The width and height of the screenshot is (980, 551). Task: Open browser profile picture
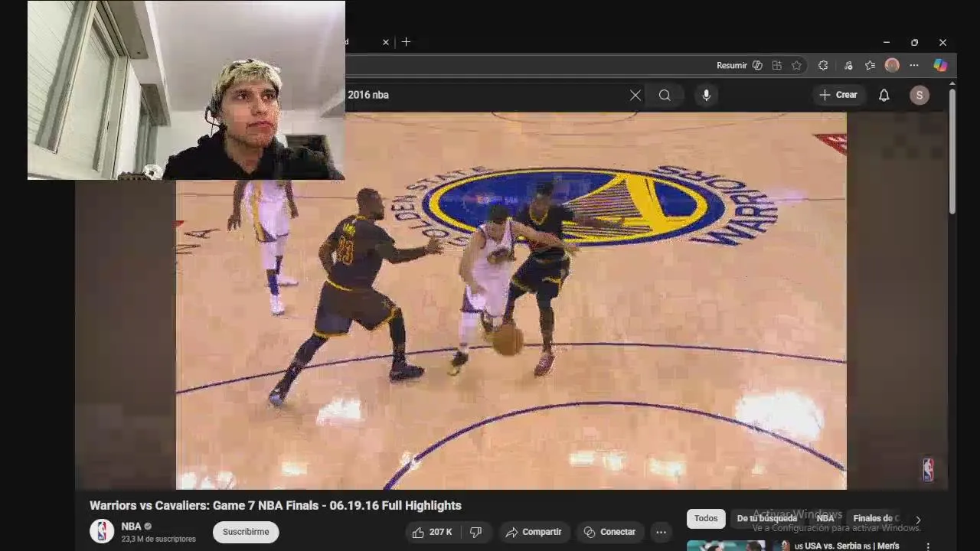click(x=892, y=66)
